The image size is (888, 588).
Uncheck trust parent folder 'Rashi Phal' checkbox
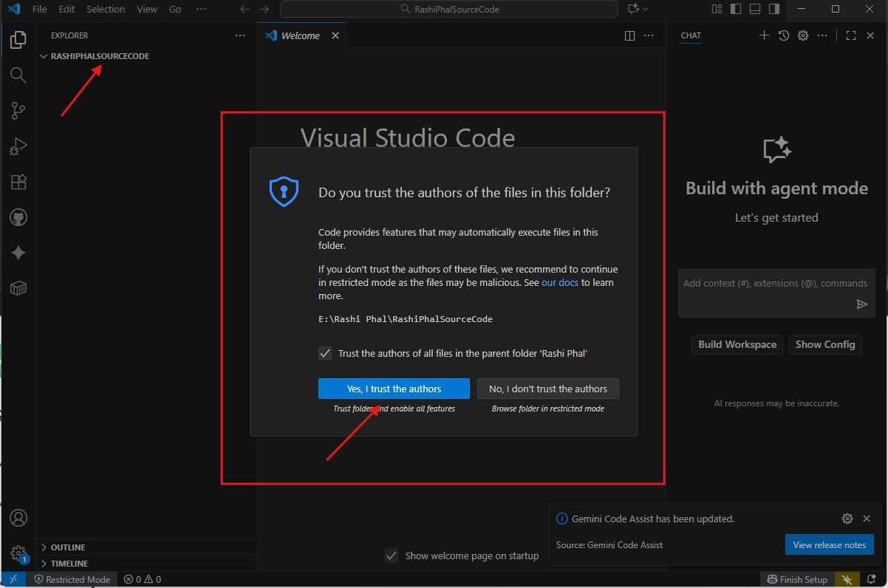(x=325, y=353)
